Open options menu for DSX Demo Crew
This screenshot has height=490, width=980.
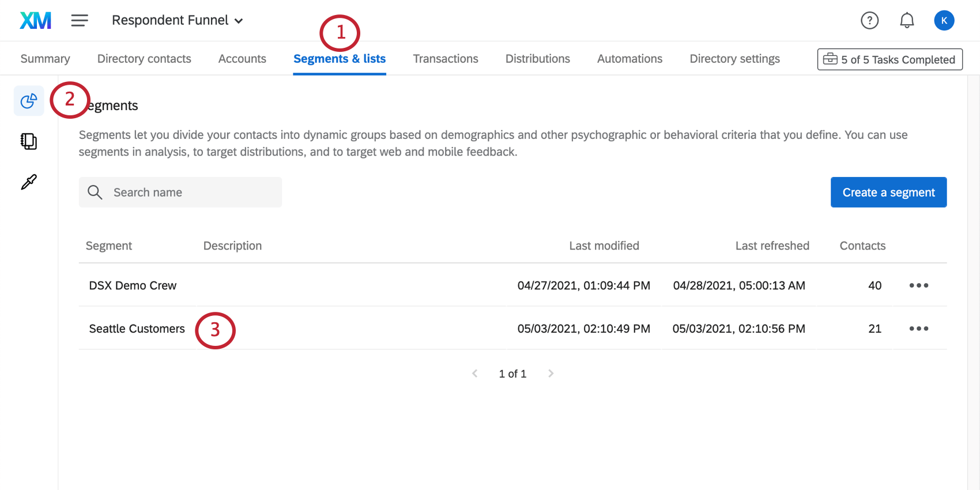pos(919,285)
